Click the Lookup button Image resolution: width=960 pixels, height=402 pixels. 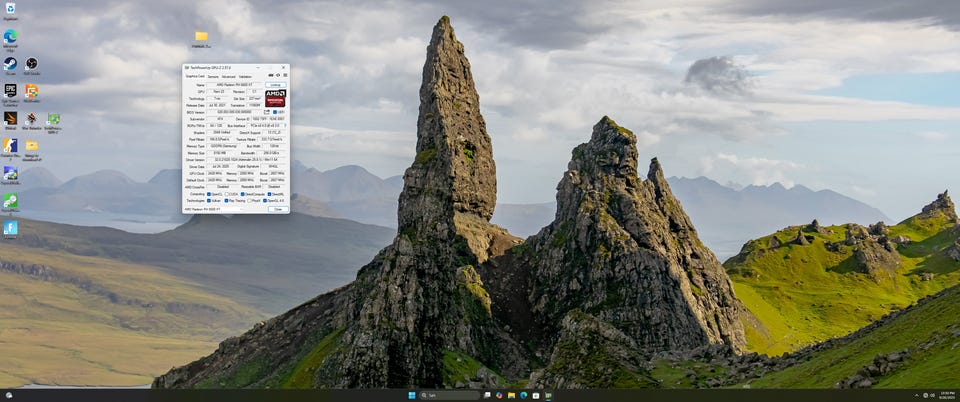click(x=275, y=85)
